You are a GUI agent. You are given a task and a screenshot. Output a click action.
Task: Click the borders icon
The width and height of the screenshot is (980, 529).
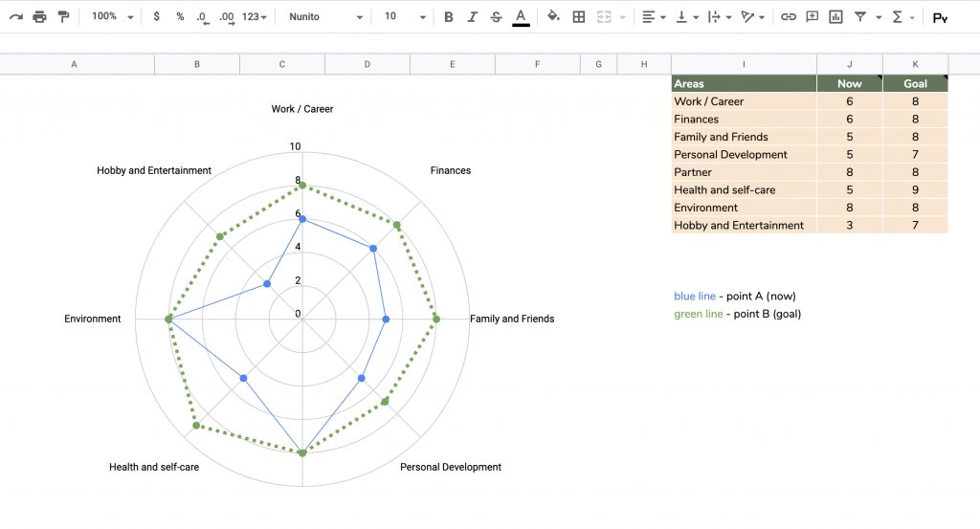pyautogui.click(x=579, y=17)
